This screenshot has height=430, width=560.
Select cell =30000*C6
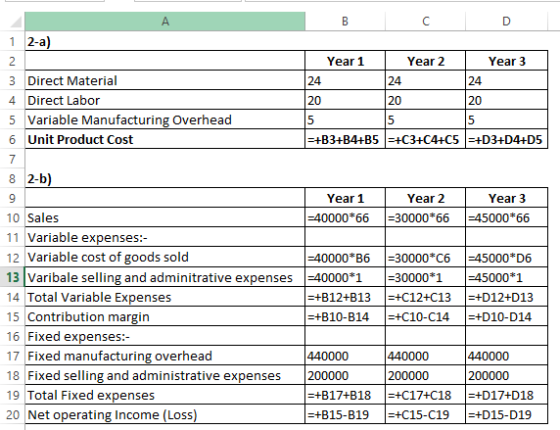coord(425,257)
